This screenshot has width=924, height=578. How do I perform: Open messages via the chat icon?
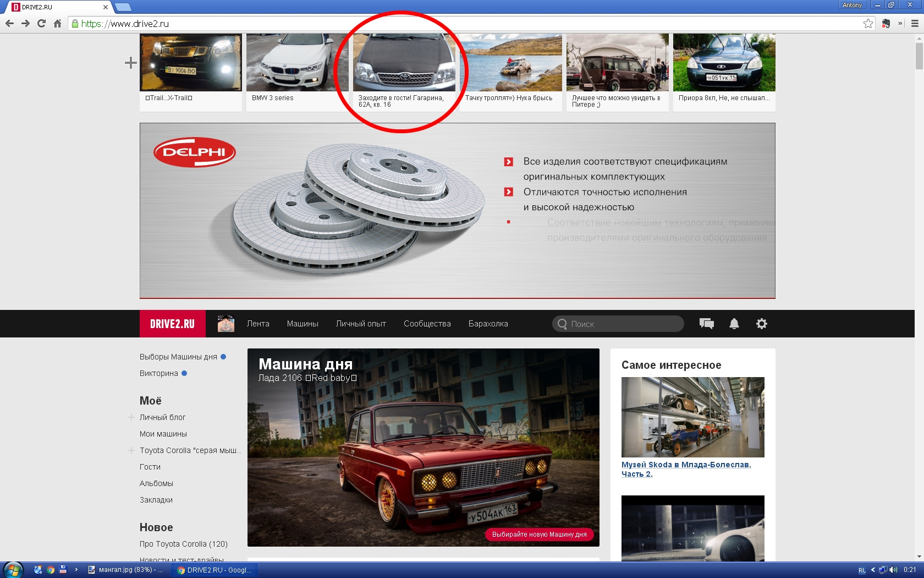tap(707, 324)
